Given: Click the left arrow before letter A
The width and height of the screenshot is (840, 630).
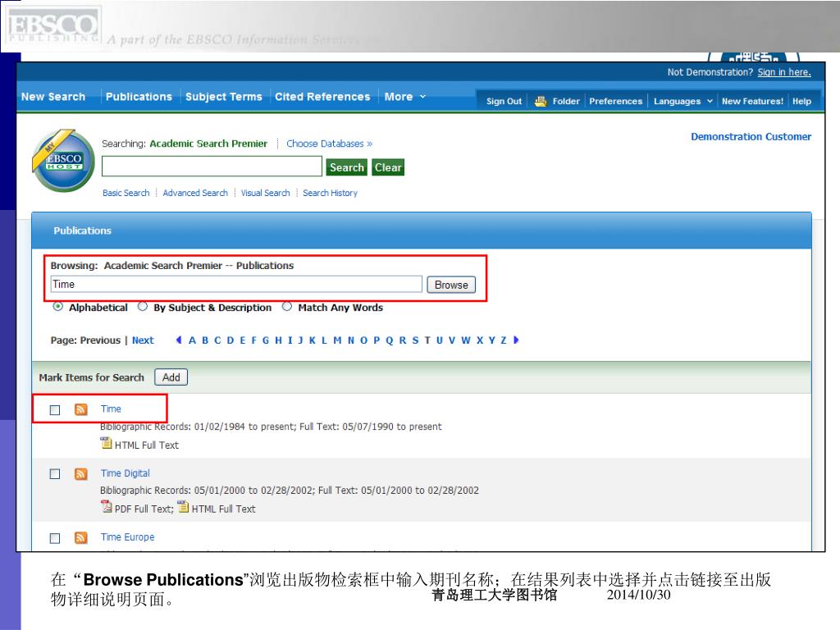Looking at the screenshot, I should click(178, 340).
